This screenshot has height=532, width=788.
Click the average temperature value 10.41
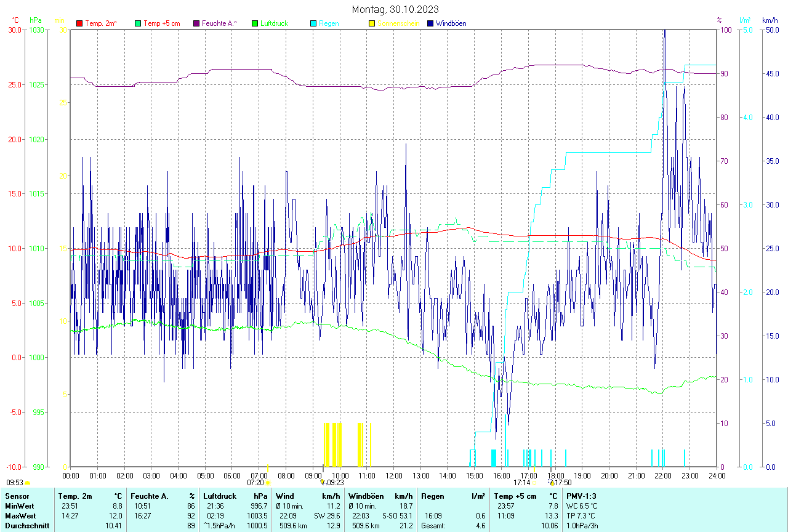(x=113, y=525)
